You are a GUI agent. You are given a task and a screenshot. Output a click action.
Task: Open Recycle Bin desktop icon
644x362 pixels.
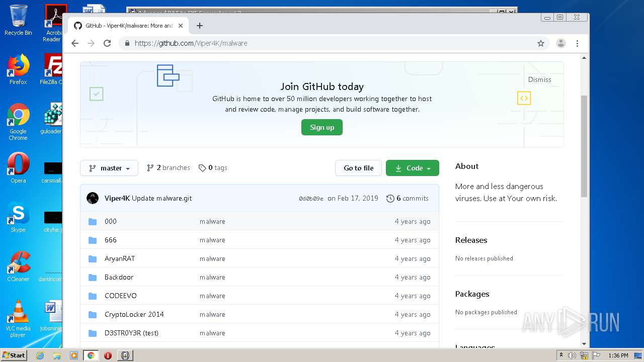point(18,20)
